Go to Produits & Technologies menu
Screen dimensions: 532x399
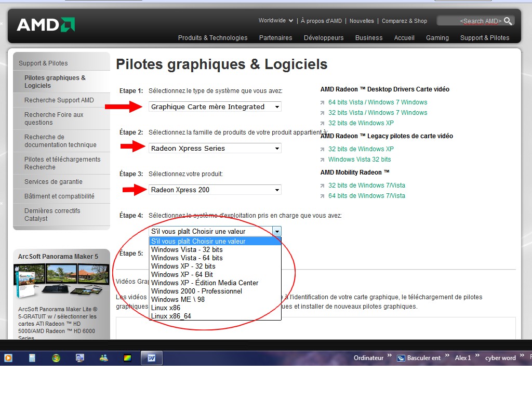[212, 37]
